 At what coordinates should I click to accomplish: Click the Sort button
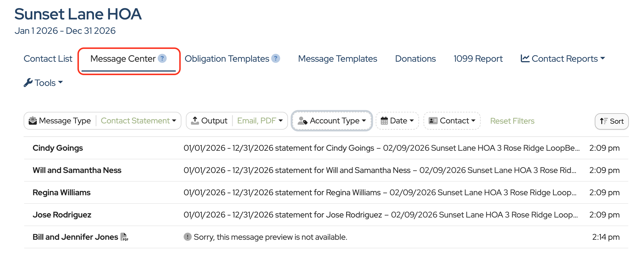coord(612,121)
